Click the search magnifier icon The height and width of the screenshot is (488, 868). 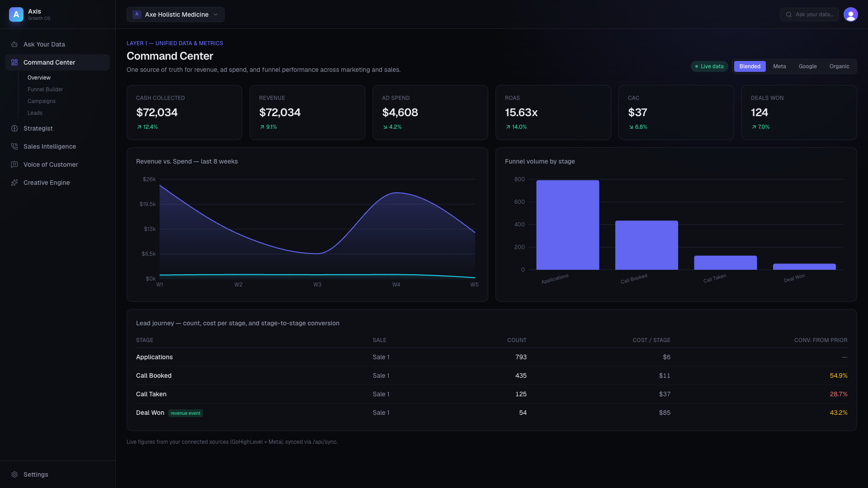pos(789,14)
